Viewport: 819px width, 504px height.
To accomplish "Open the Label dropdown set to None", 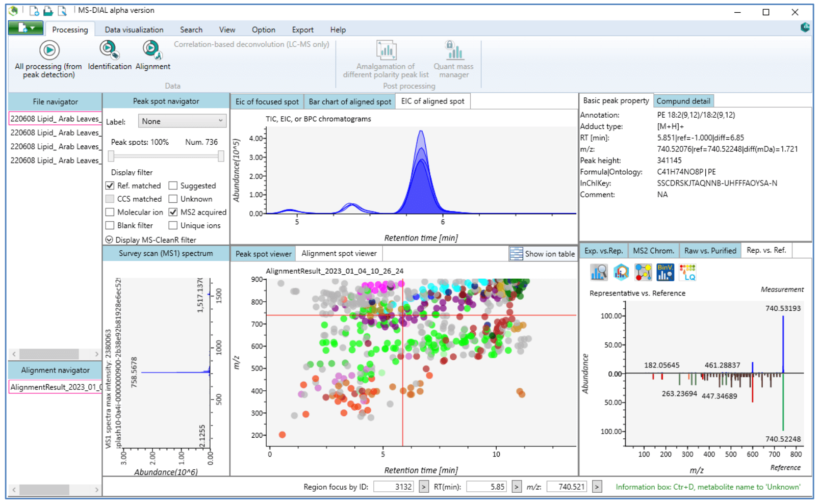I will click(182, 121).
